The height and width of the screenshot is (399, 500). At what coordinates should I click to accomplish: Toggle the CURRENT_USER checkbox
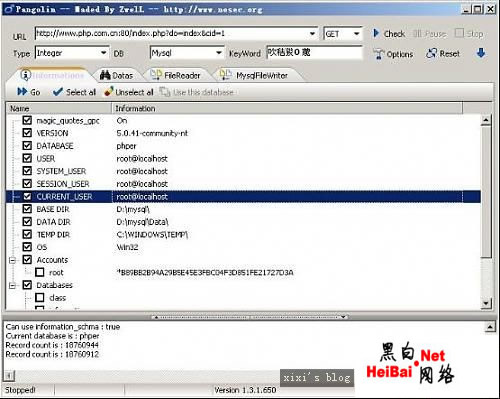coord(27,196)
